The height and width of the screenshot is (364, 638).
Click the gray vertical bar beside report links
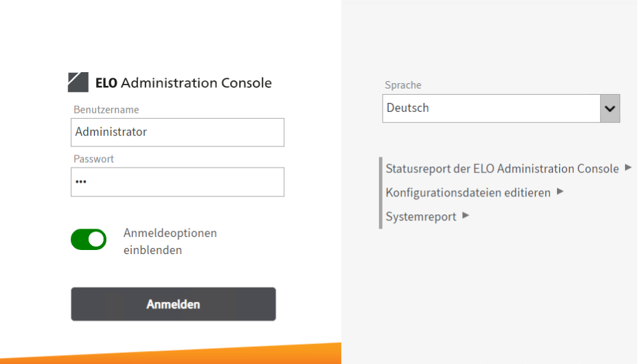(380, 193)
